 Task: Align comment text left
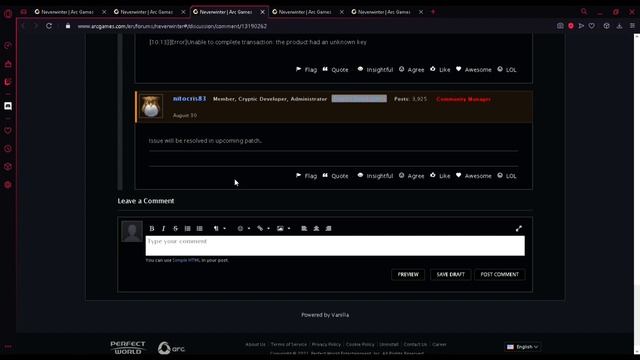click(x=304, y=229)
